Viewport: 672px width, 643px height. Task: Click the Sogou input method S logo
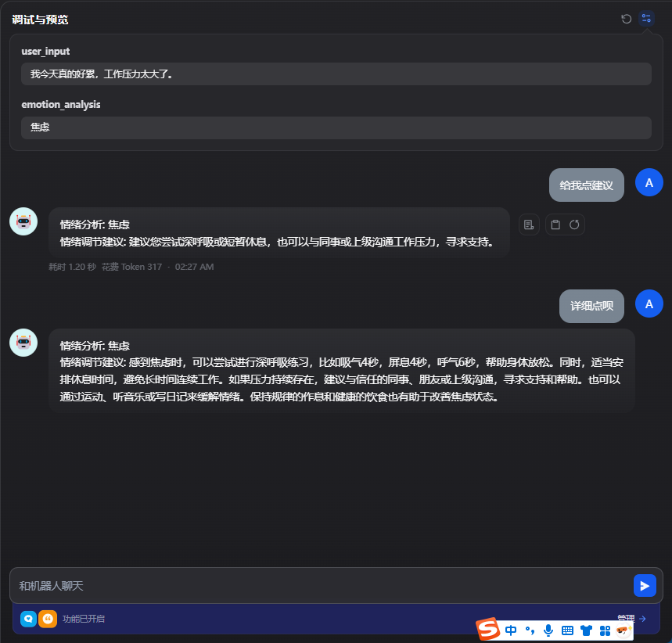click(487, 629)
